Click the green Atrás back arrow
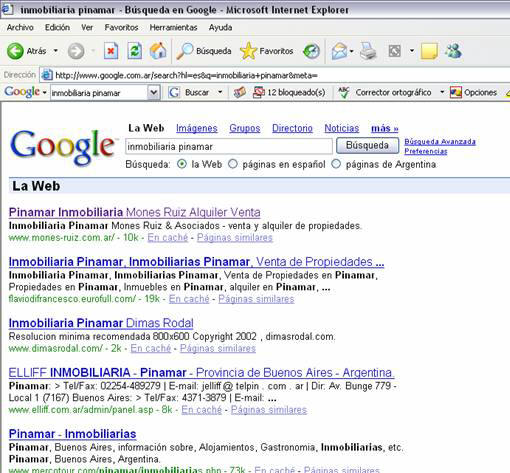The image size is (510, 473). 15,51
